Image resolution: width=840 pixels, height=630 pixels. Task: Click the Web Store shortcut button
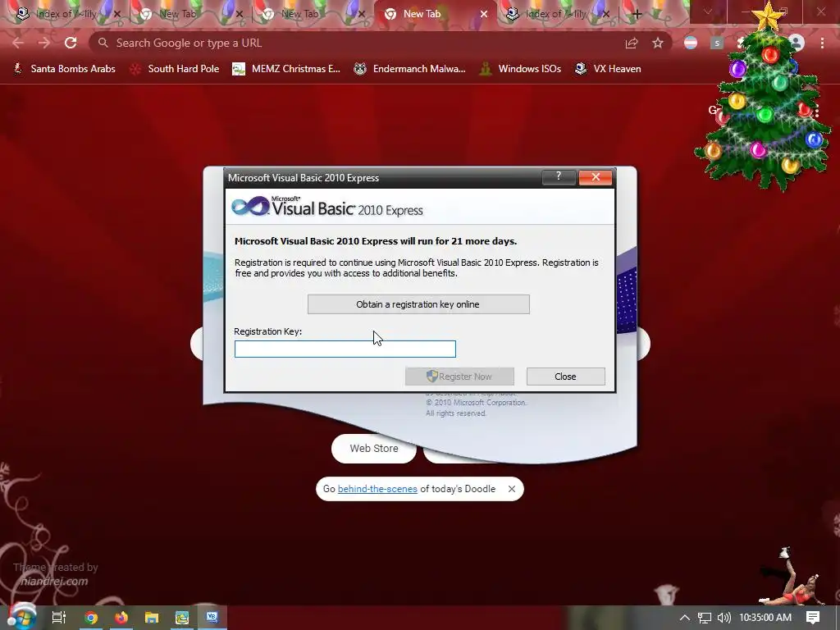(374, 449)
